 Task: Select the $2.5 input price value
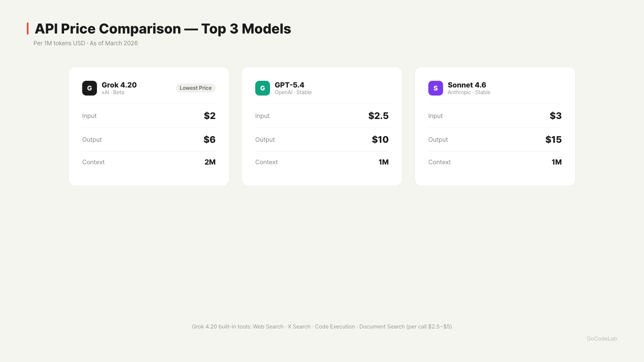[x=378, y=116]
